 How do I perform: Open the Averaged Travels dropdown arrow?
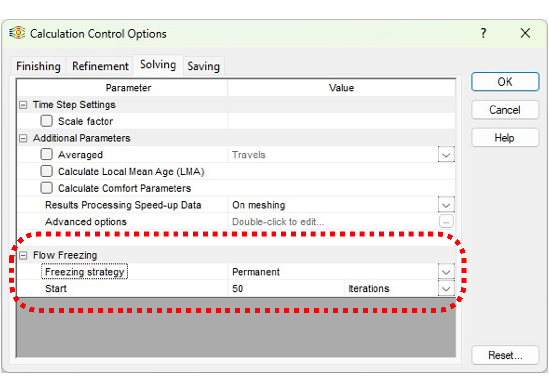click(x=446, y=155)
